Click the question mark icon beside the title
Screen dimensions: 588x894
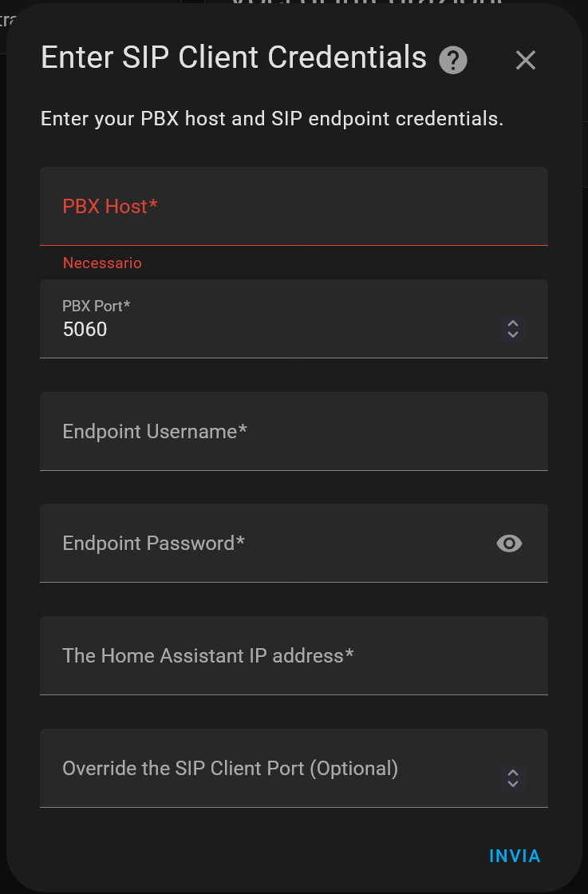coord(452,60)
